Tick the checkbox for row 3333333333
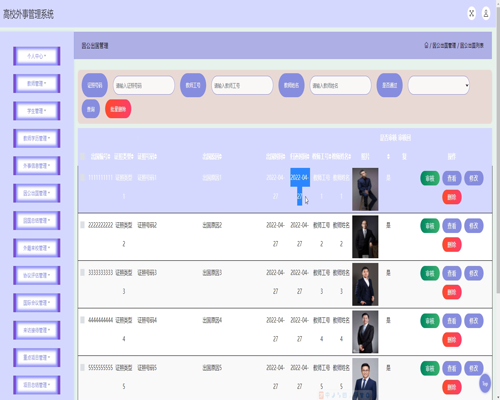 pyautogui.click(x=82, y=272)
